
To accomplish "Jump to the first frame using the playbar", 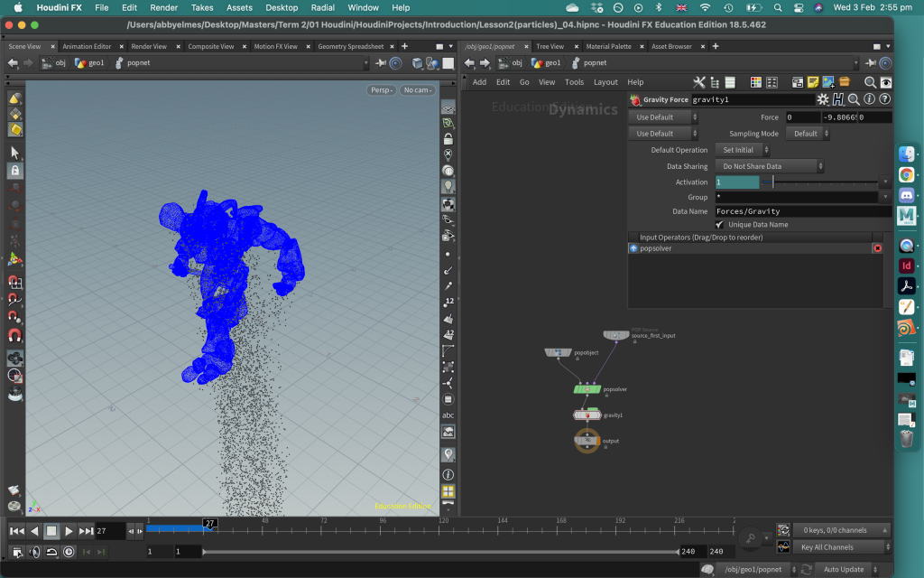I will (x=16, y=532).
